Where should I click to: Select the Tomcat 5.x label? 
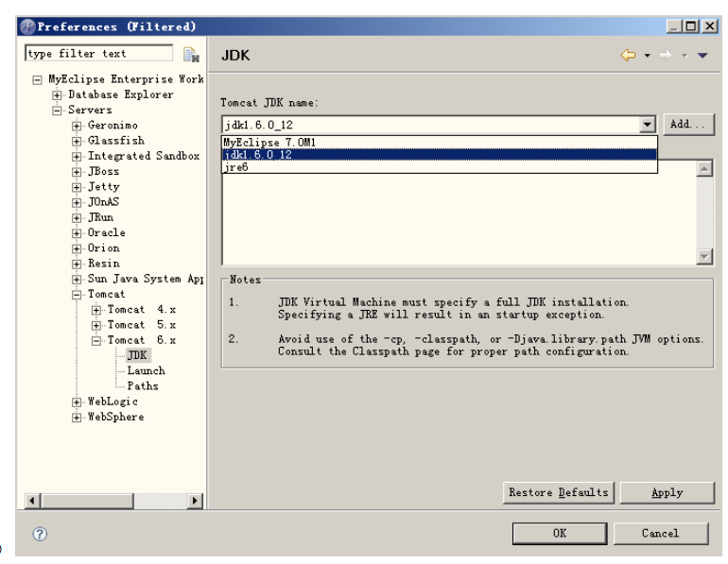tap(142, 325)
